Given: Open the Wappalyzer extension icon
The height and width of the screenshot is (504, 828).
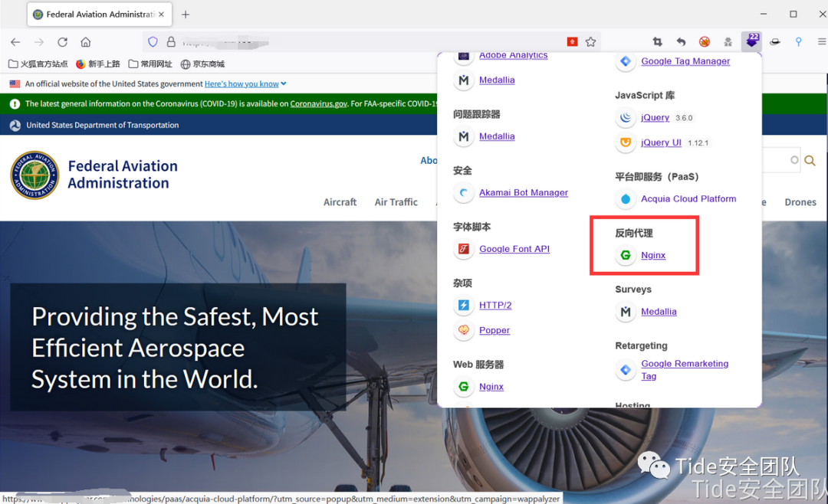Looking at the screenshot, I should point(751,41).
